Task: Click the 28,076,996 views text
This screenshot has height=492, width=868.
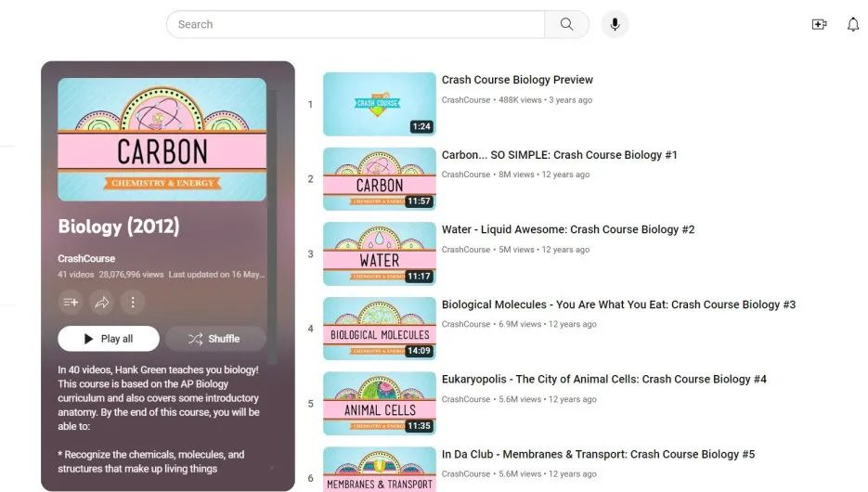Action: (x=131, y=275)
